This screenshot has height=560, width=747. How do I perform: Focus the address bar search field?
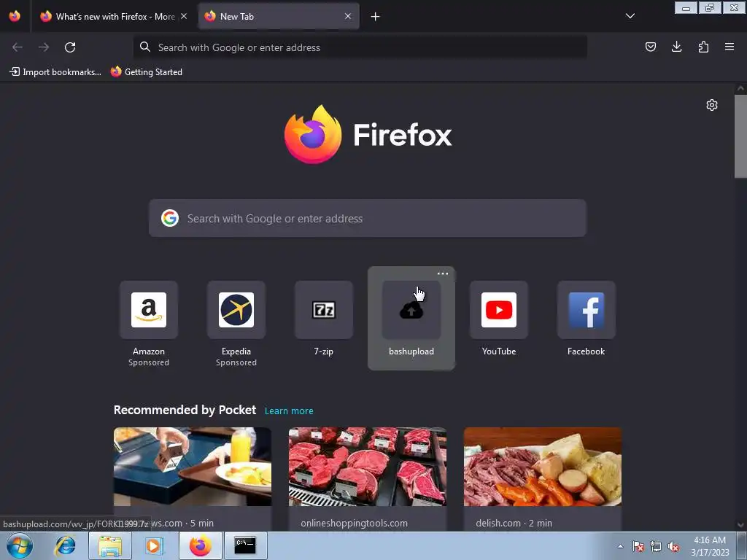click(x=360, y=47)
